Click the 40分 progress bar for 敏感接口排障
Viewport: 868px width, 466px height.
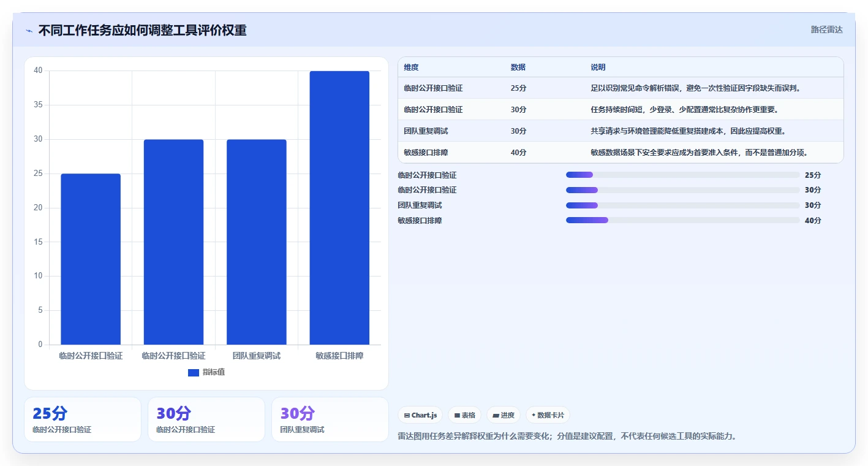pos(683,220)
